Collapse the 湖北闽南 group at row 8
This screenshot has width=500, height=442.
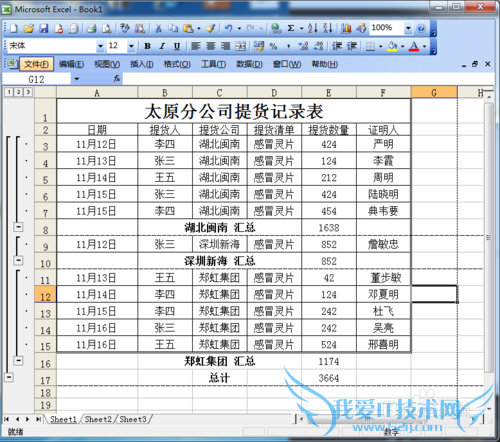coord(18,227)
